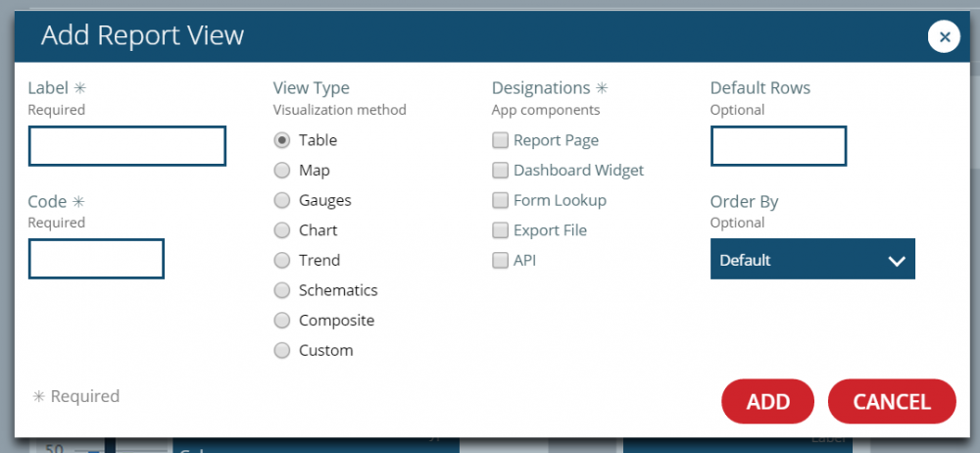The width and height of the screenshot is (980, 453).
Task: Close the Add Report View dialog
Action: [944, 37]
